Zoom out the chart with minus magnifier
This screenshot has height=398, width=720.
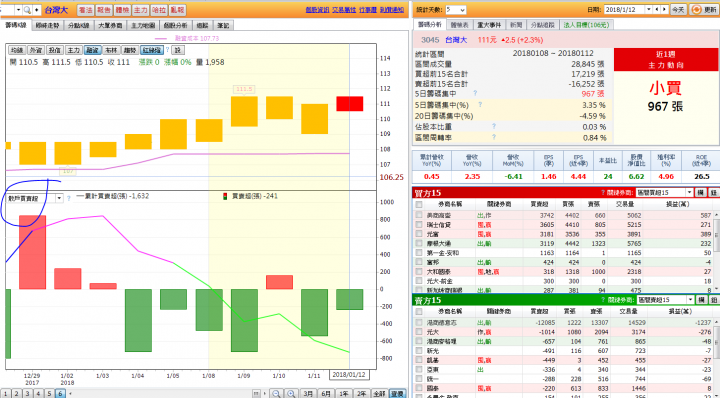click(276, 393)
